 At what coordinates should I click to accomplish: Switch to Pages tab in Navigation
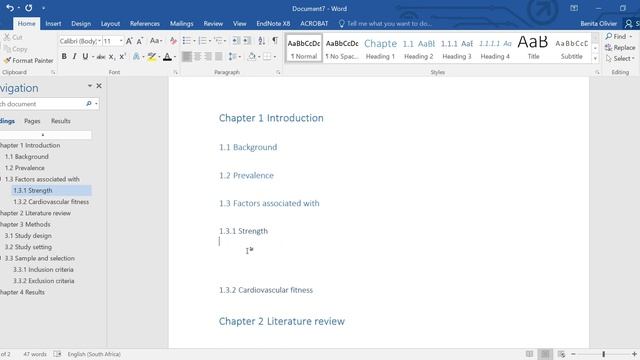pos(32,121)
